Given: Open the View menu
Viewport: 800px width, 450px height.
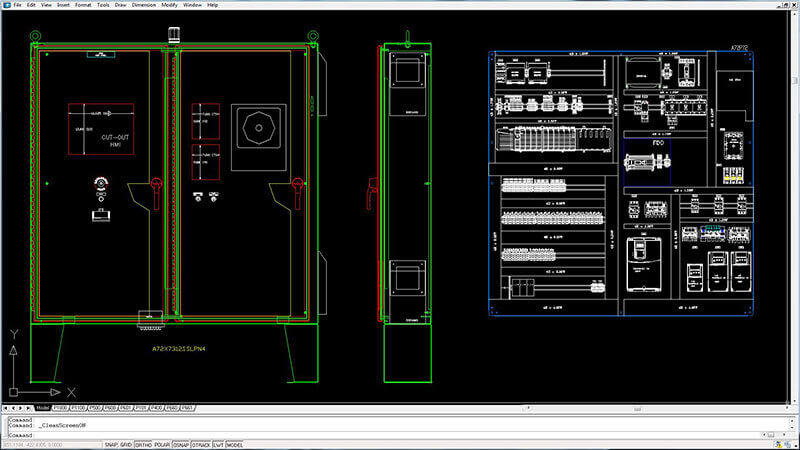Looking at the screenshot, I should pyautogui.click(x=46, y=5).
